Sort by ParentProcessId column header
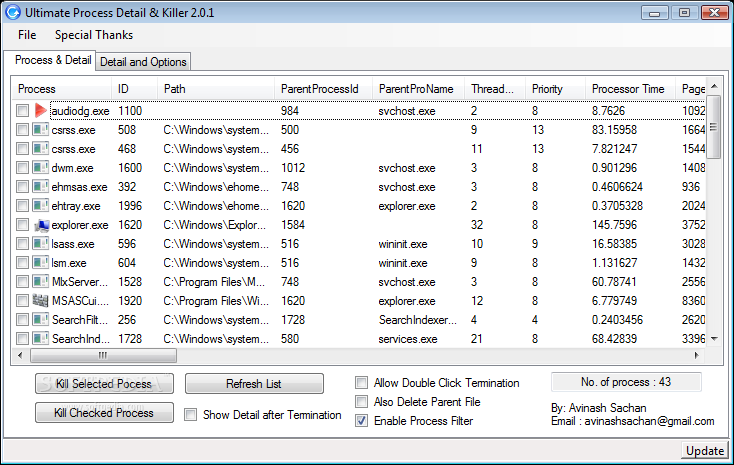The image size is (734, 465). click(x=323, y=89)
